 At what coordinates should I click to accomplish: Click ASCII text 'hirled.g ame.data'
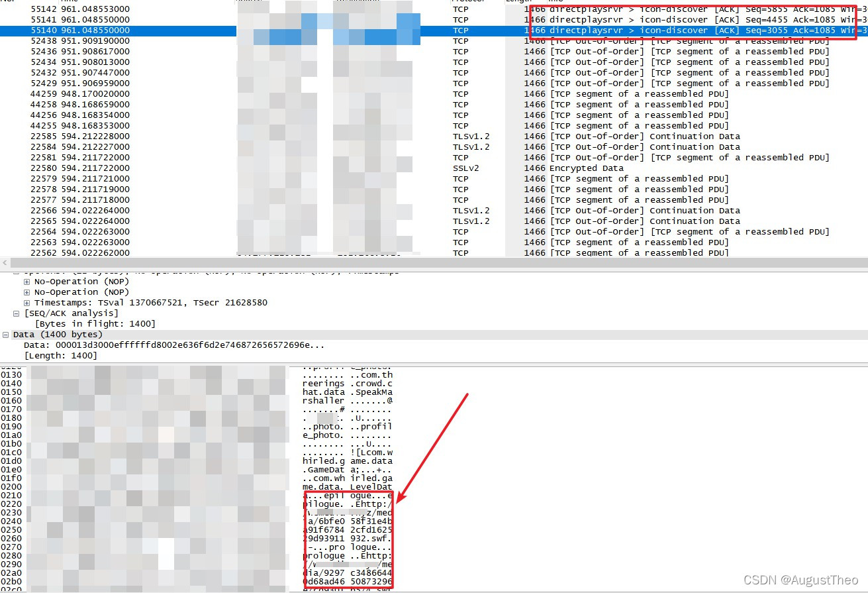coord(348,461)
